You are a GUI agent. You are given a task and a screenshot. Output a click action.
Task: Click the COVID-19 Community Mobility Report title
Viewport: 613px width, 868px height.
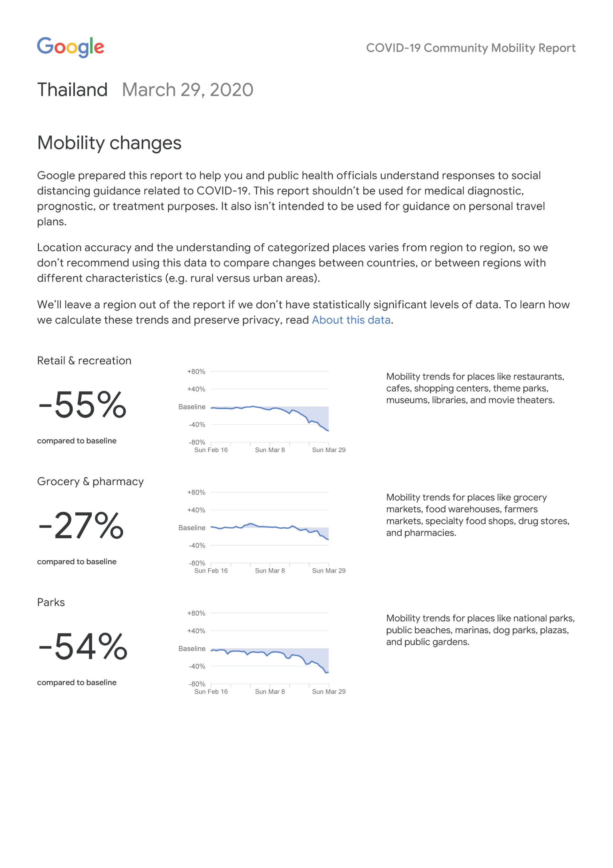pos(471,48)
